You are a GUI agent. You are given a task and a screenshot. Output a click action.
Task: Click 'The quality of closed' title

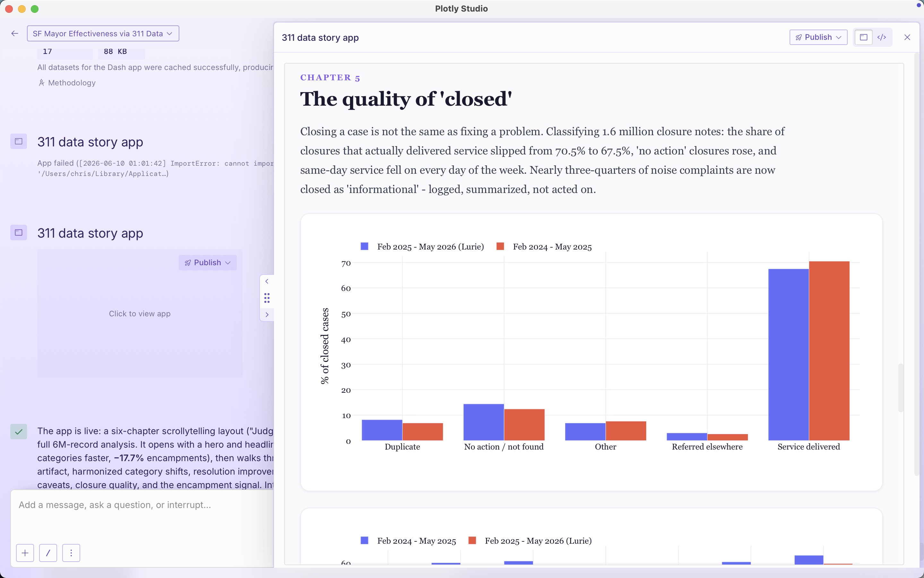coord(406,99)
